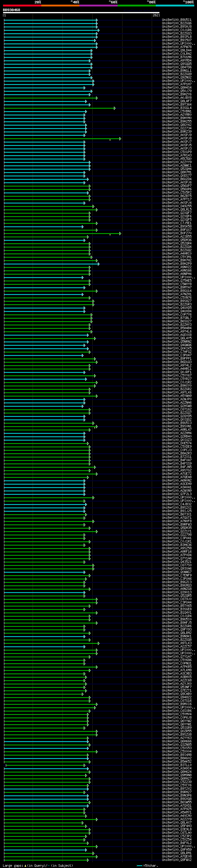Screen dimensions: 197x868
Task: Select the UniRef100_C6TLA0 label
Action: click(x=176, y=833)
